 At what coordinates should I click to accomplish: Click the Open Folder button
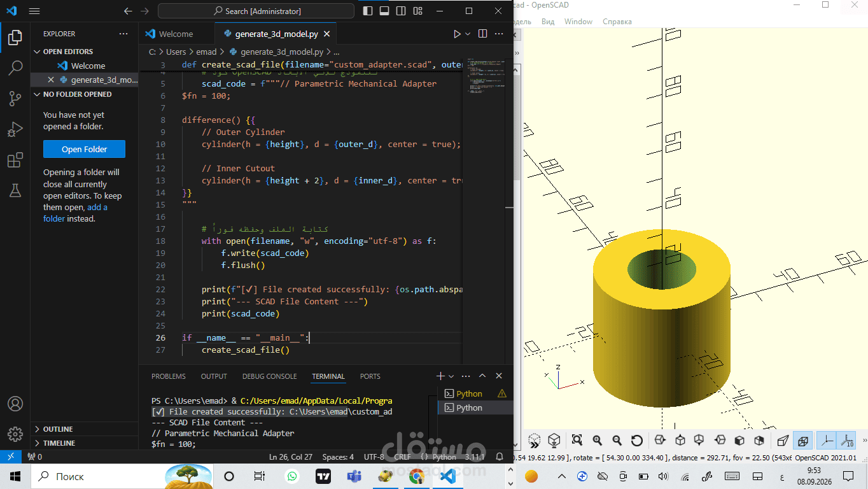tap(84, 149)
